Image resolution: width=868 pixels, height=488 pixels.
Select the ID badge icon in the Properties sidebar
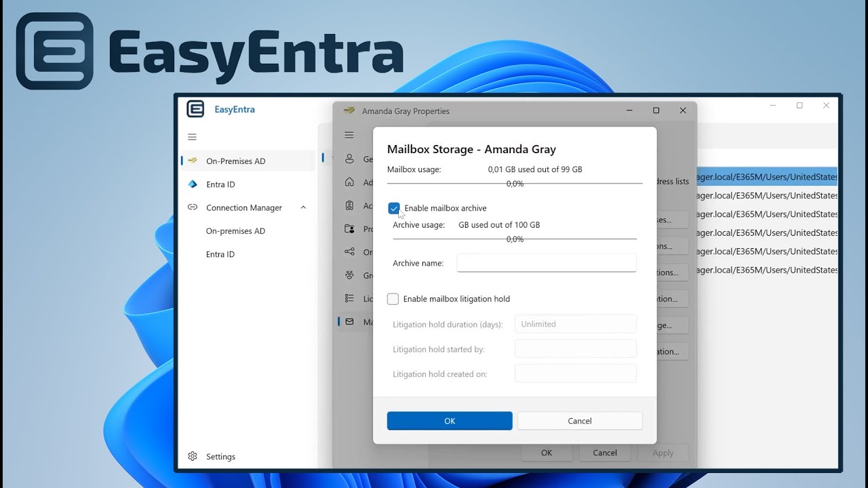click(x=349, y=205)
